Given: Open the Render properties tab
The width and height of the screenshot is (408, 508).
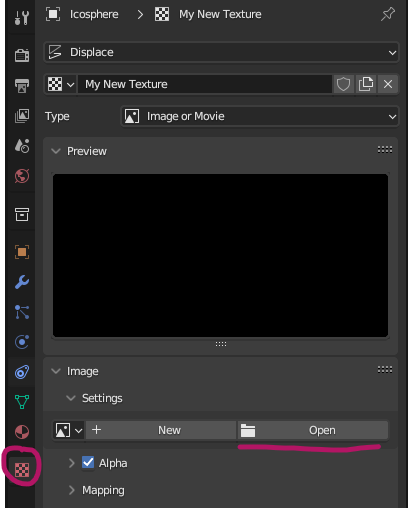Looking at the screenshot, I should (x=22, y=55).
